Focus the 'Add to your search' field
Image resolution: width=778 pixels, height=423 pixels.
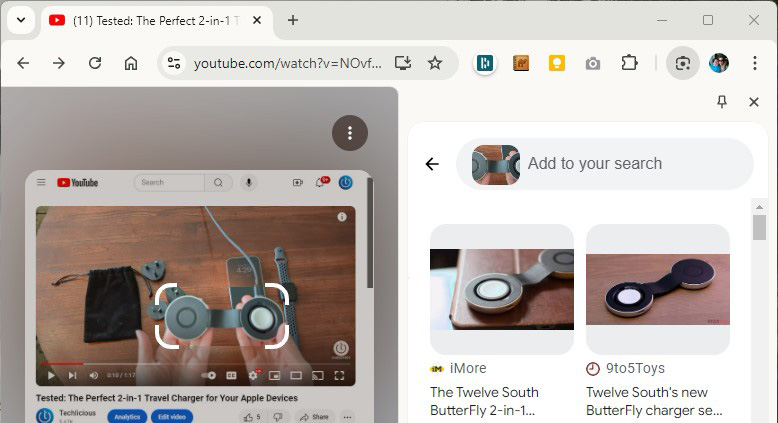604,164
